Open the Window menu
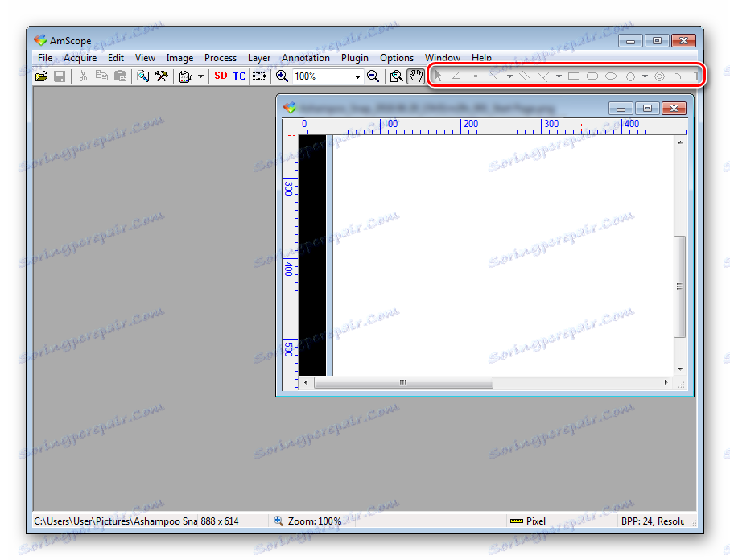Screen dimensions: 730x560 [443, 58]
